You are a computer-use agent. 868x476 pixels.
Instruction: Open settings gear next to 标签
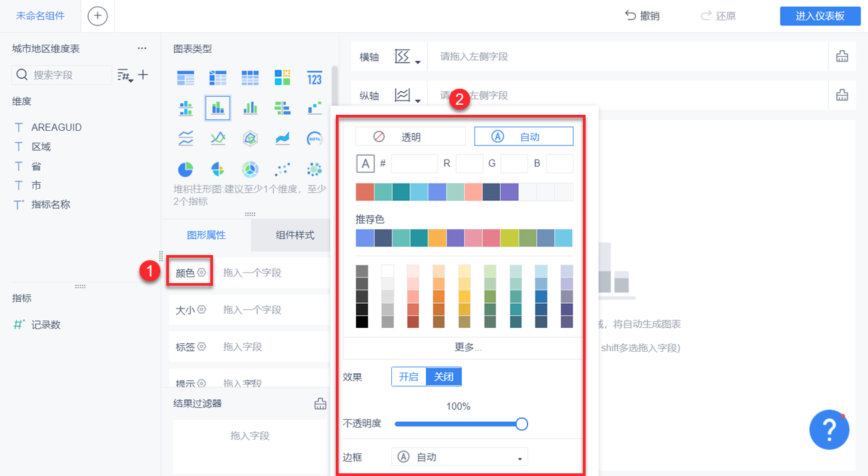(x=201, y=346)
